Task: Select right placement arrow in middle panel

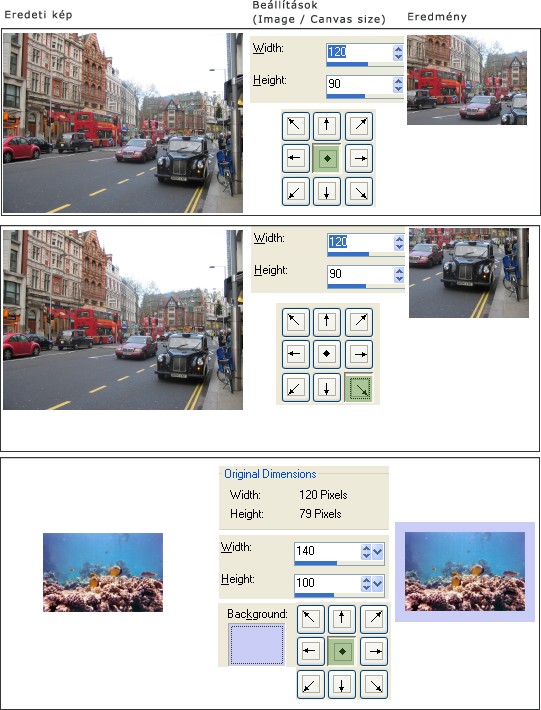Action: (x=359, y=354)
